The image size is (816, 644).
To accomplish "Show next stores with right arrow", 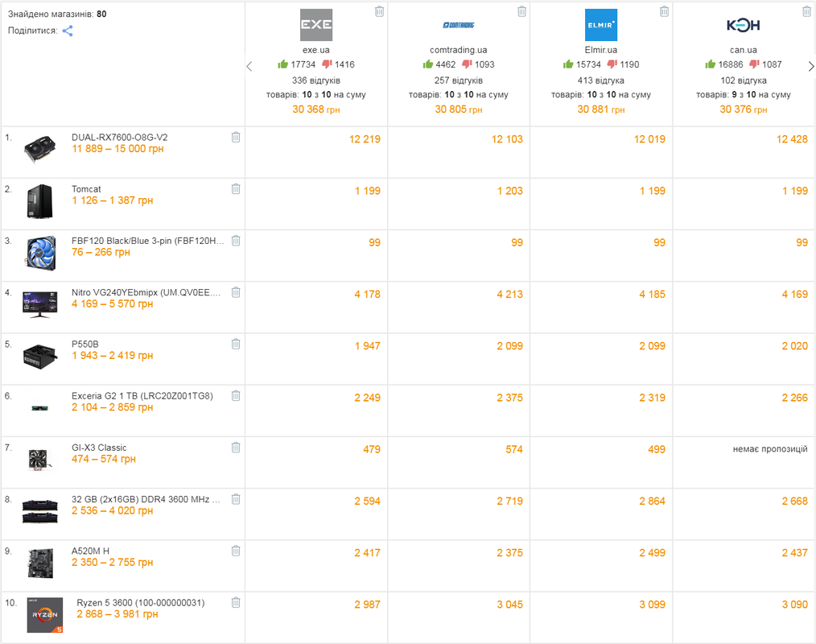I will point(811,66).
